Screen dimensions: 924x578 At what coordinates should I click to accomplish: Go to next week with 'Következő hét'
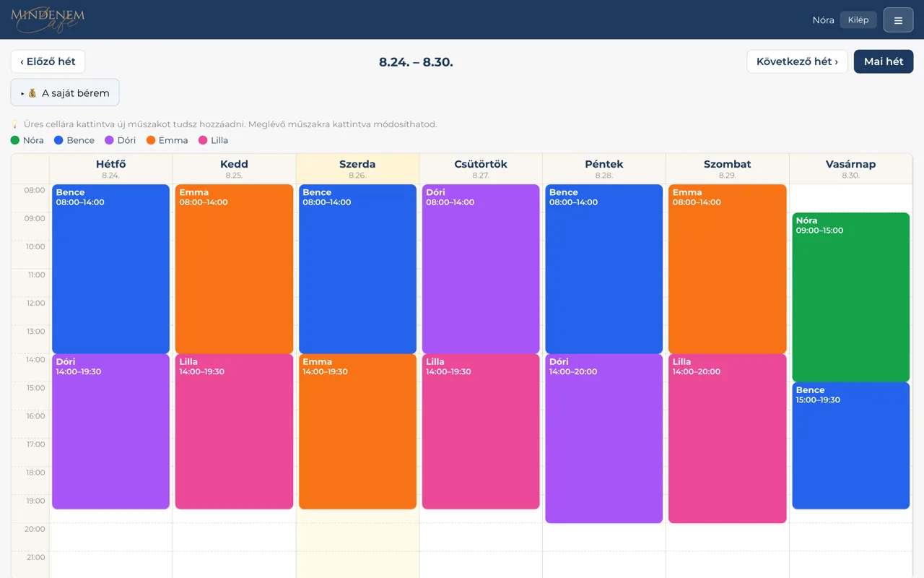click(797, 61)
